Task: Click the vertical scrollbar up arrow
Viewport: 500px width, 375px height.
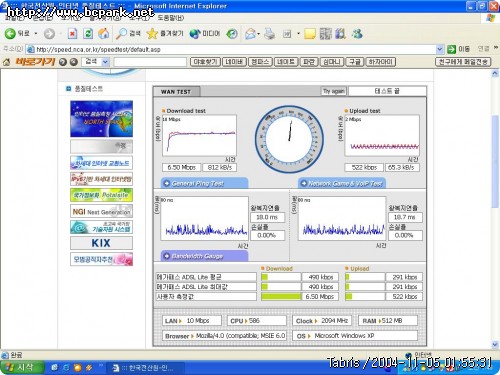Action: 495,73
